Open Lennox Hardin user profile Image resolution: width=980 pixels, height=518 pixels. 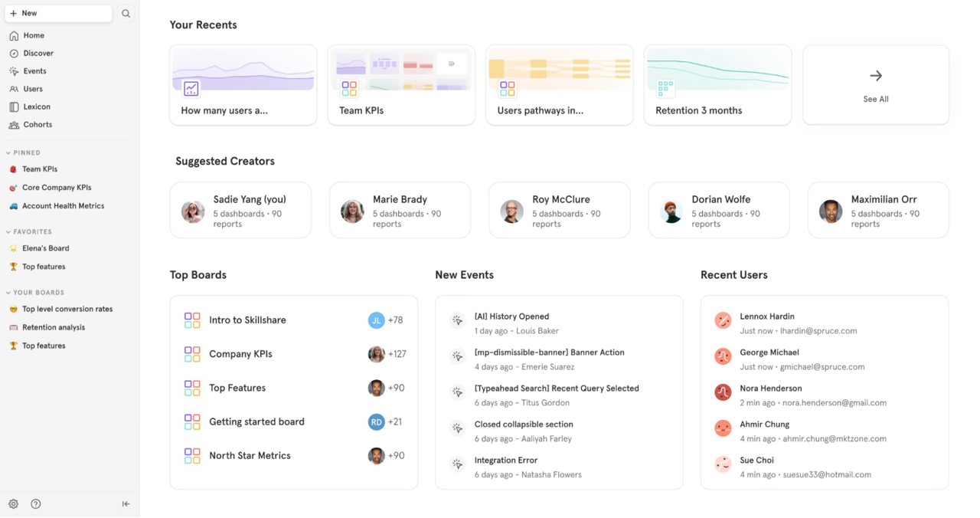click(766, 316)
